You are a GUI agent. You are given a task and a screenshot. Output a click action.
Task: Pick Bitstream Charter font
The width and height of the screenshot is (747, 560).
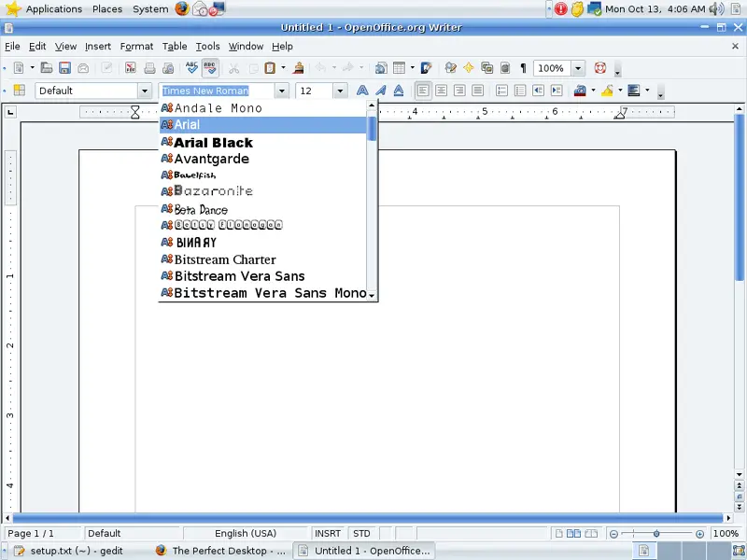click(x=263, y=259)
